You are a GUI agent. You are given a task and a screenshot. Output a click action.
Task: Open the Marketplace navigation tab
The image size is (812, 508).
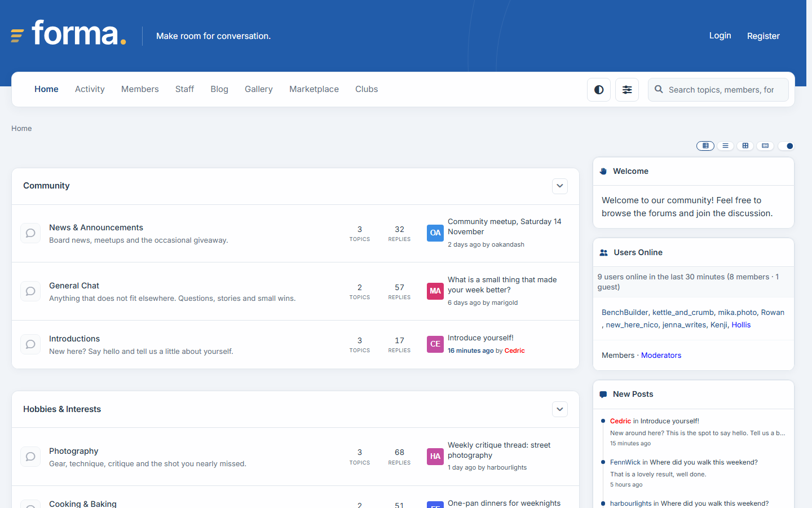314,89
